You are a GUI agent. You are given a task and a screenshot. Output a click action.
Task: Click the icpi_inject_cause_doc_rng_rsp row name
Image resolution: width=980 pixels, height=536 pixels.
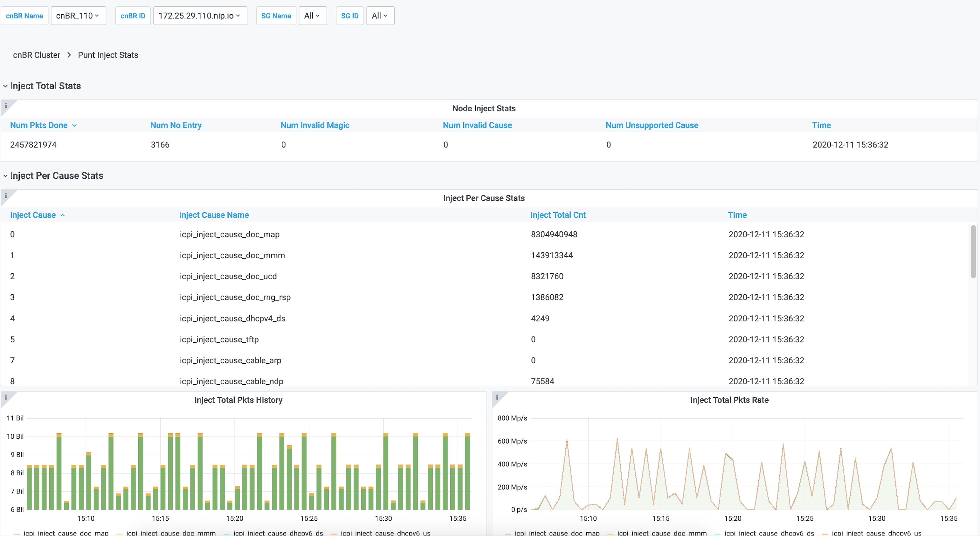(235, 297)
